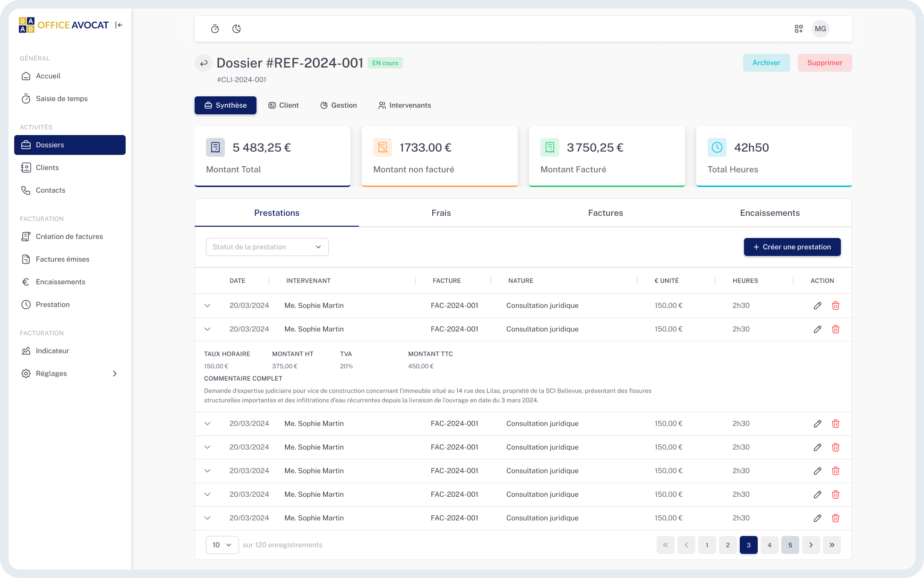Go back using the return arrow icon

[204, 63]
